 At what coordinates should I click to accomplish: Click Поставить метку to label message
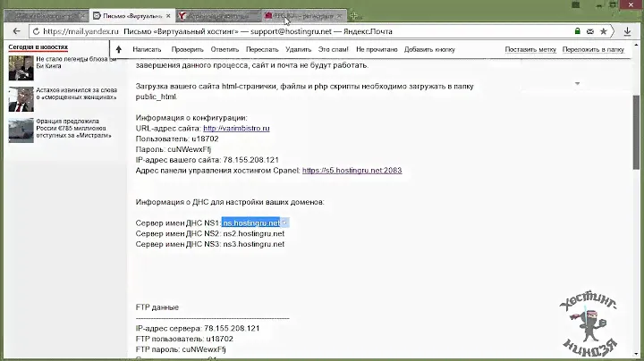[x=530, y=50]
